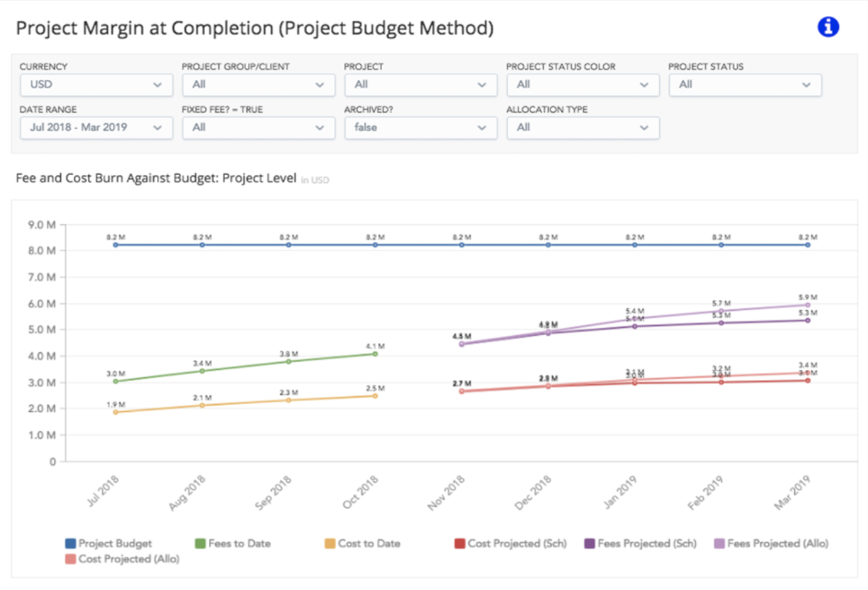This screenshot has width=868, height=590.
Task: Hide the Cost to Date series
Action: 363,543
